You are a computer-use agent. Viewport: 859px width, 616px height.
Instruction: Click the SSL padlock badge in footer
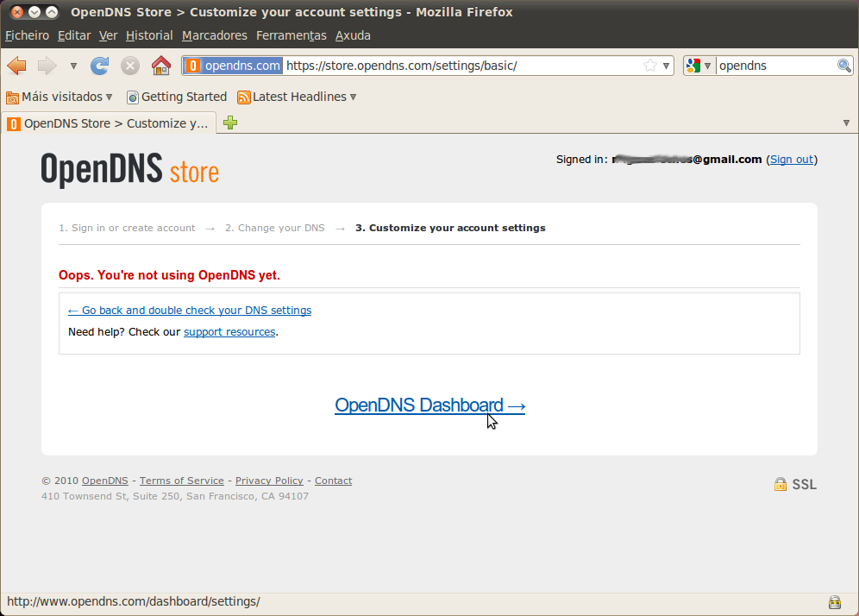pyautogui.click(x=795, y=485)
